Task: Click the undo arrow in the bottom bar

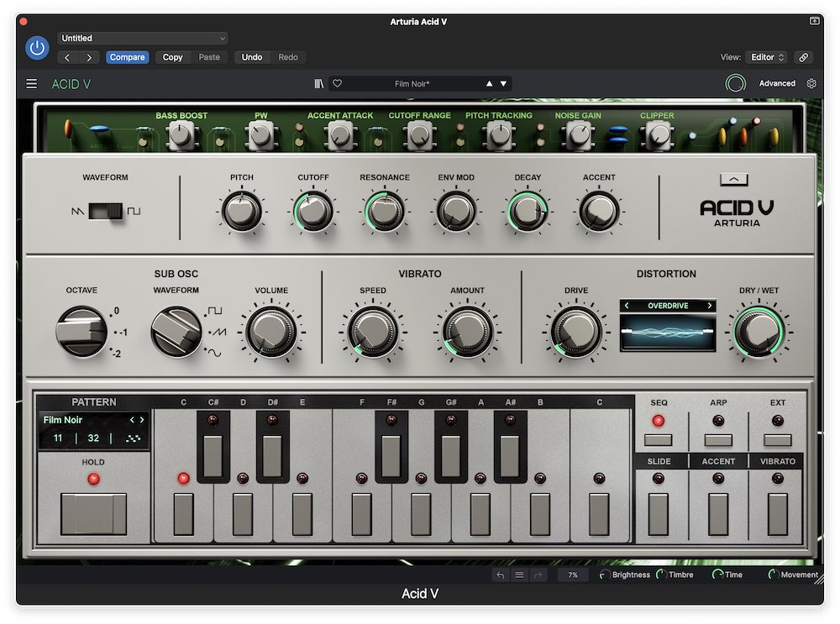Action: tap(501, 574)
